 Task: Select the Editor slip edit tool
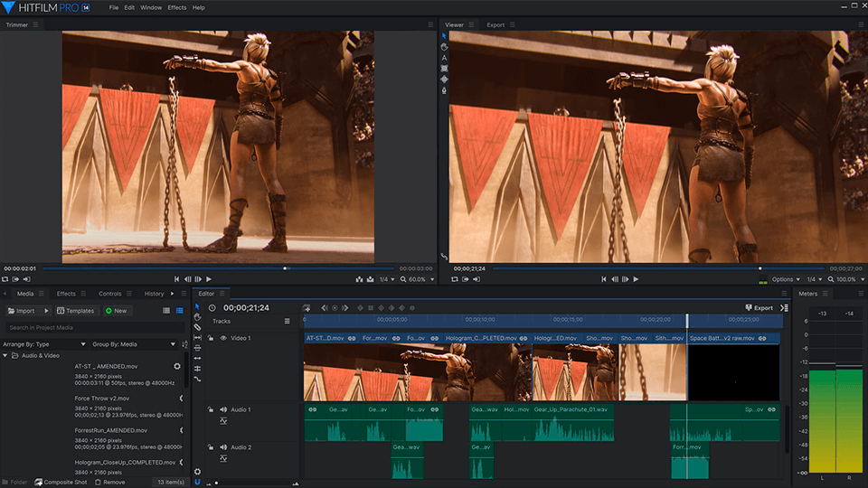pos(197,337)
